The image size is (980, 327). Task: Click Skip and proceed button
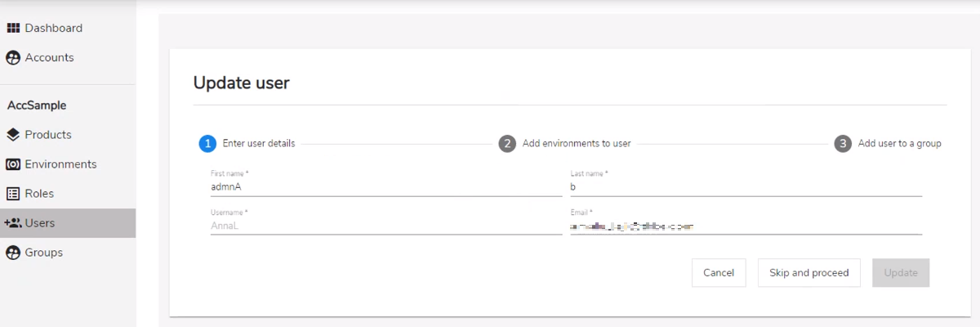(x=809, y=273)
